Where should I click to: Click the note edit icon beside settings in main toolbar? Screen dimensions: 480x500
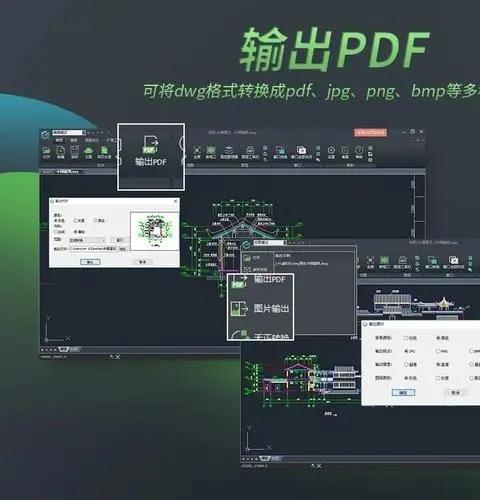tap(345, 153)
